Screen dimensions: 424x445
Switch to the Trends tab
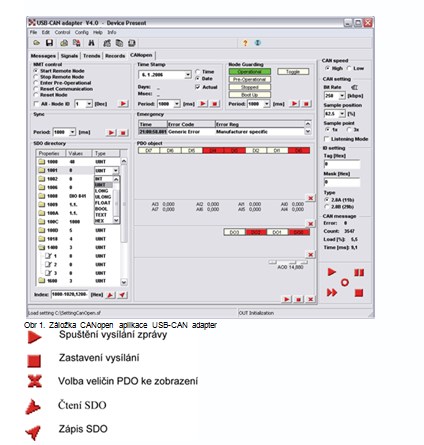pos(92,56)
